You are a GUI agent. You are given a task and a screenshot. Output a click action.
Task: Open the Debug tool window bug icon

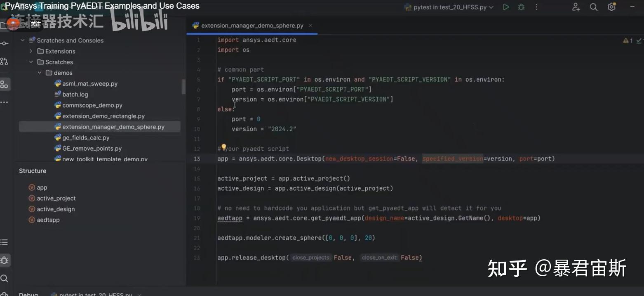point(4,260)
